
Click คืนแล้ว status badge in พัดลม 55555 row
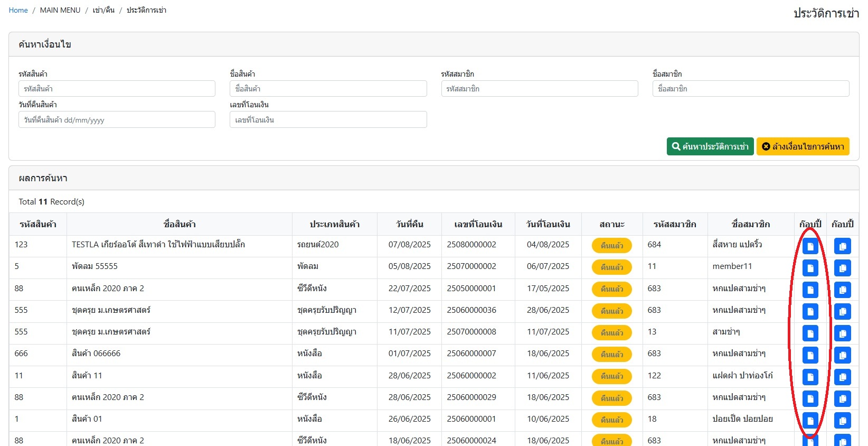click(611, 267)
